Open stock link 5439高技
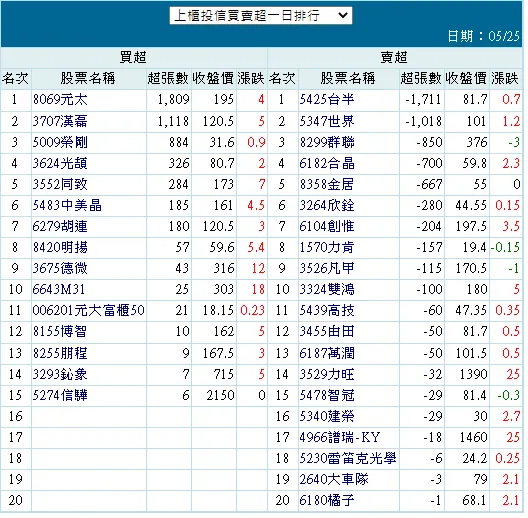528x518 pixels. [327, 310]
